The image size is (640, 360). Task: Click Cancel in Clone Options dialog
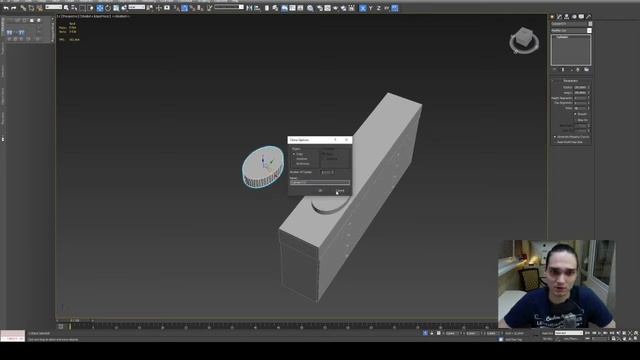click(x=340, y=191)
